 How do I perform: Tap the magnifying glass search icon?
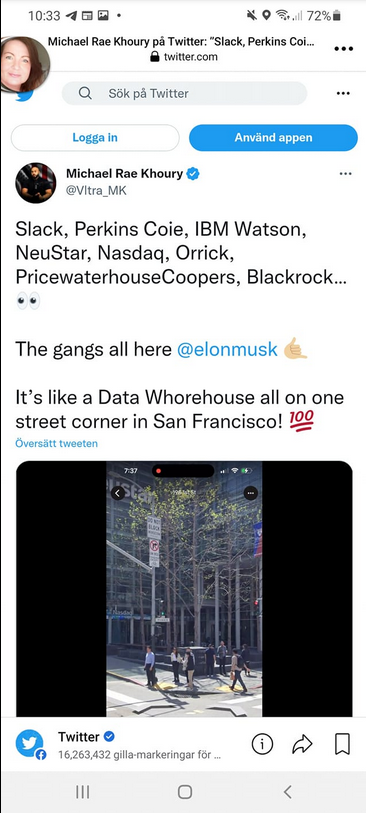(x=85, y=93)
